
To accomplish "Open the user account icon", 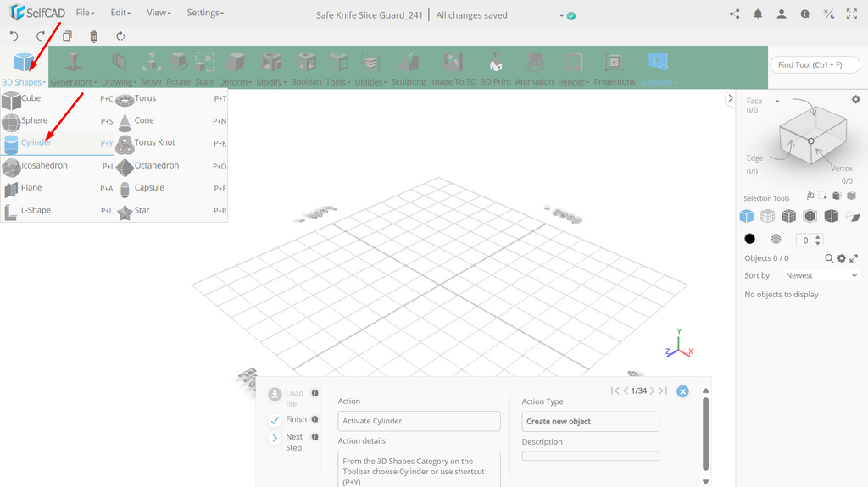I will (781, 14).
